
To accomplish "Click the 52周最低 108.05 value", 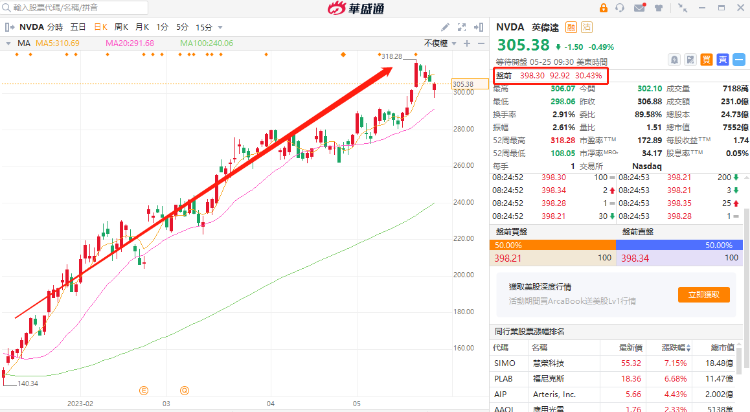I will pyautogui.click(x=563, y=153).
